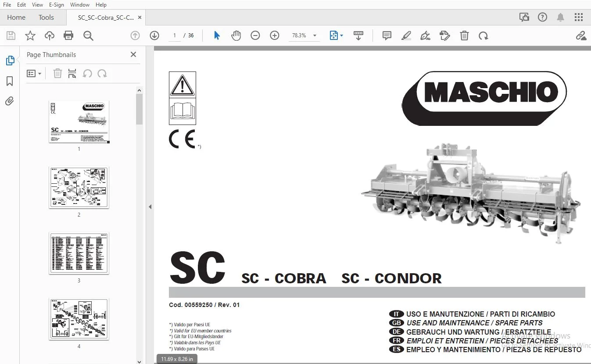Zoom out with the minus button
This screenshot has width=591, height=364.
click(255, 36)
